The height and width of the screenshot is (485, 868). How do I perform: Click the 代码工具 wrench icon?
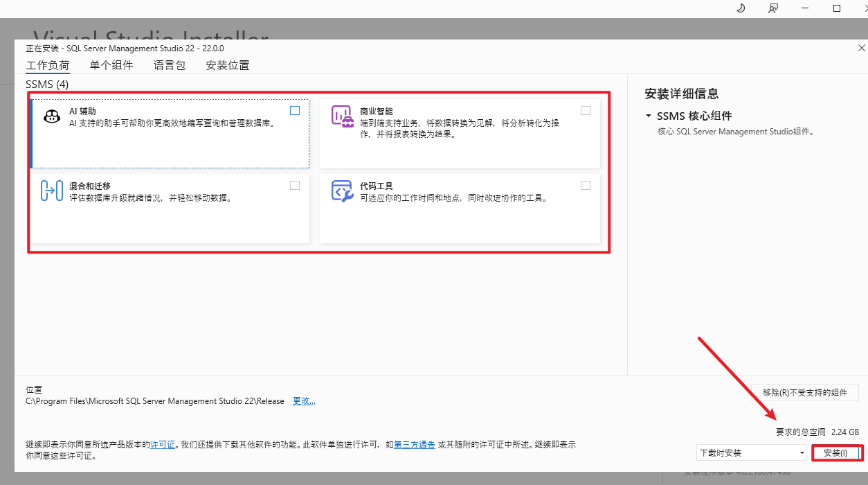click(x=343, y=191)
